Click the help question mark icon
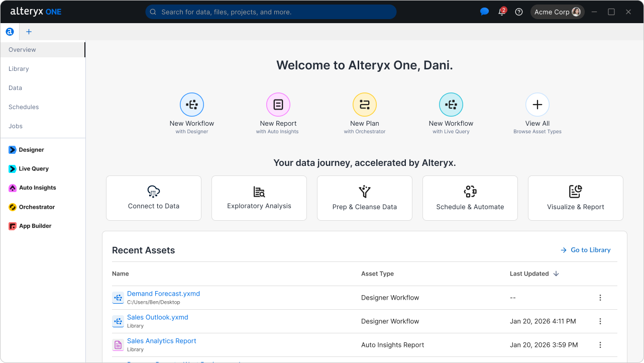This screenshot has height=363, width=644. (x=519, y=12)
